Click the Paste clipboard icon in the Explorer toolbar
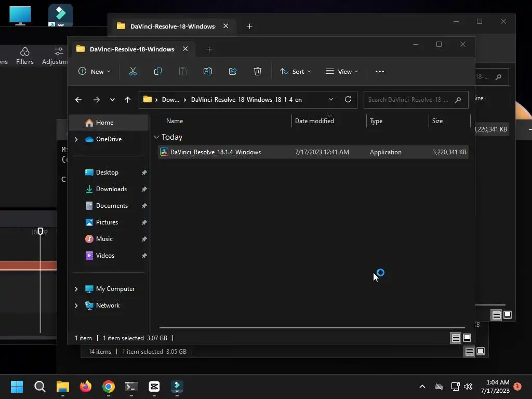This screenshot has height=399, width=532. point(182,71)
